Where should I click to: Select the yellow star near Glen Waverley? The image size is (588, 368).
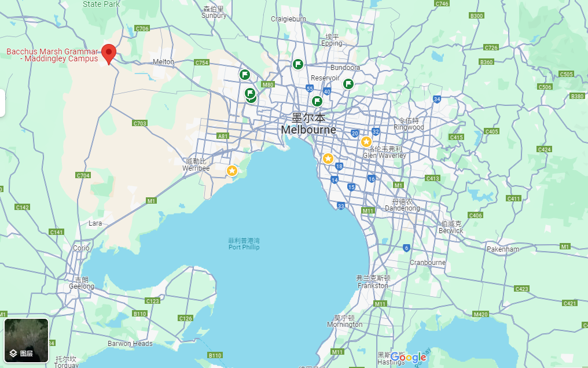(x=366, y=142)
